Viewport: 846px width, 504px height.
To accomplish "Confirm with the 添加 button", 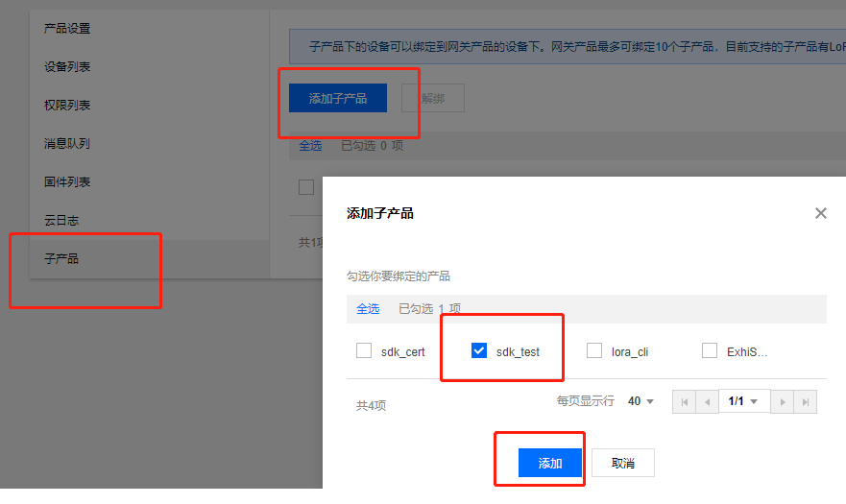I will tap(550, 463).
